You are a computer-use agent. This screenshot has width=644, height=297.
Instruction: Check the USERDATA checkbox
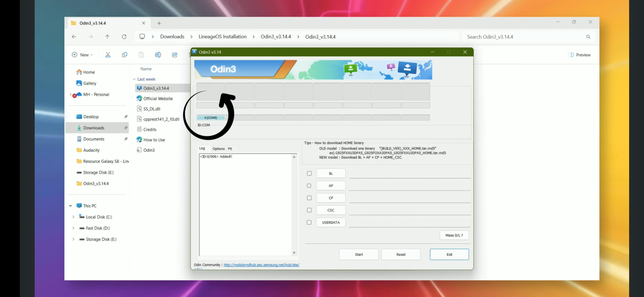(309, 222)
